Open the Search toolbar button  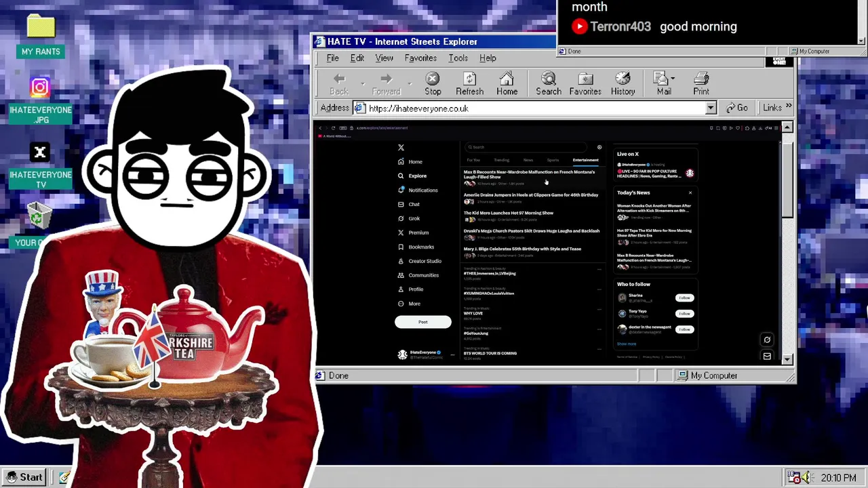tap(549, 84)
